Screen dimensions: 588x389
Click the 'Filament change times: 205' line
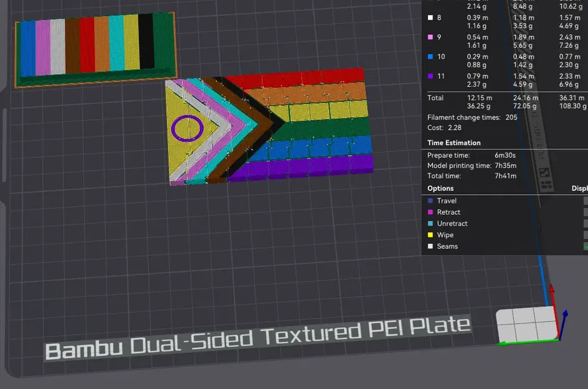472,117
